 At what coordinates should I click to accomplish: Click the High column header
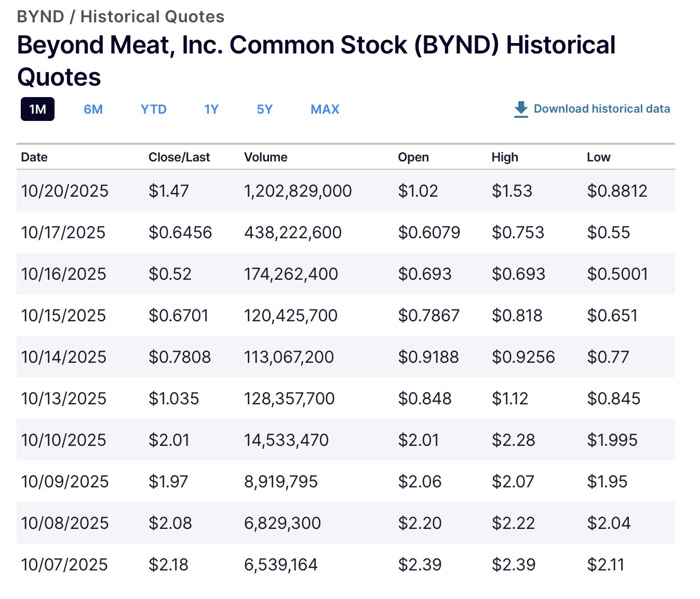505,157
